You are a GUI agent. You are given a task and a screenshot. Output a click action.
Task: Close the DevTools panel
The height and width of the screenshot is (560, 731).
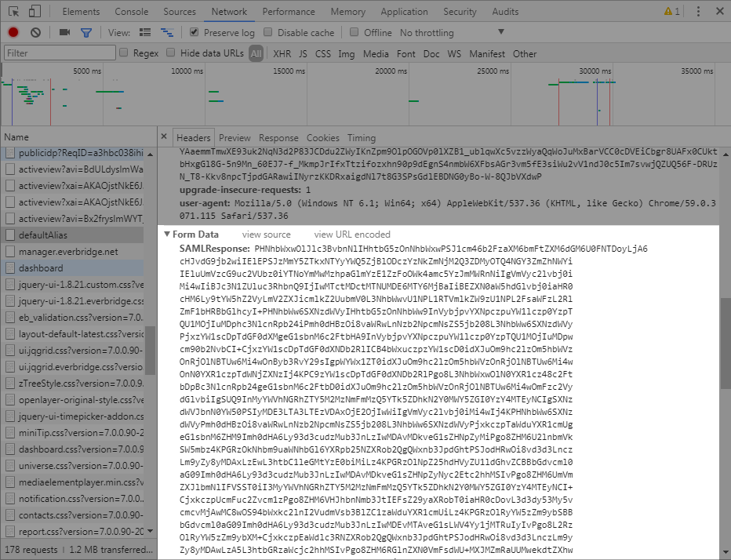[720, 11]
